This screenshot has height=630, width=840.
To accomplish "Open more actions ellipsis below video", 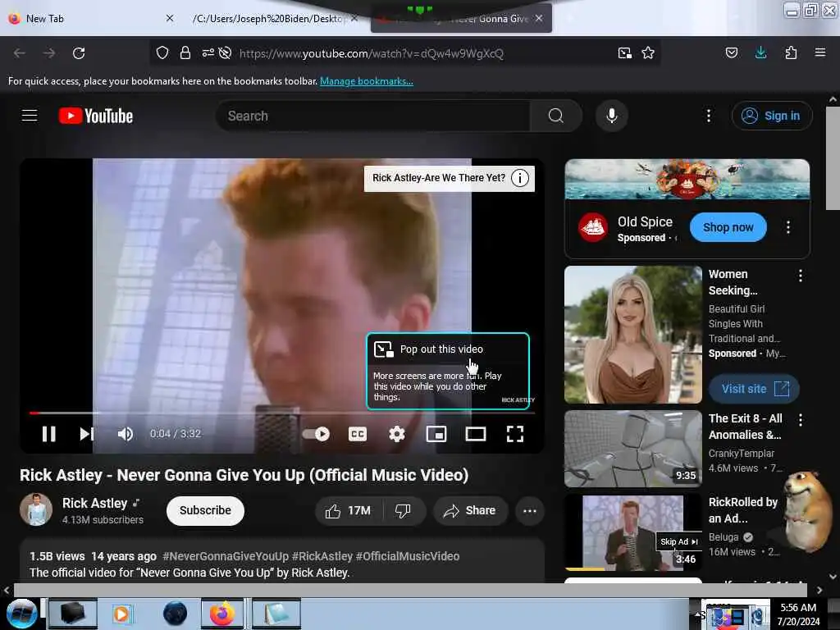I will [530, 510].
